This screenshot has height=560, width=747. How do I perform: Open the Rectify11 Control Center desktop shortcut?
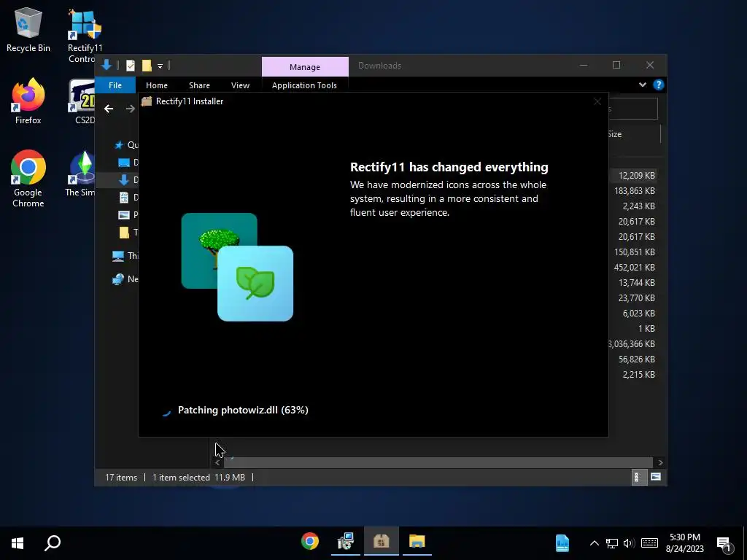pyautogui.click(x=85, y=36)
